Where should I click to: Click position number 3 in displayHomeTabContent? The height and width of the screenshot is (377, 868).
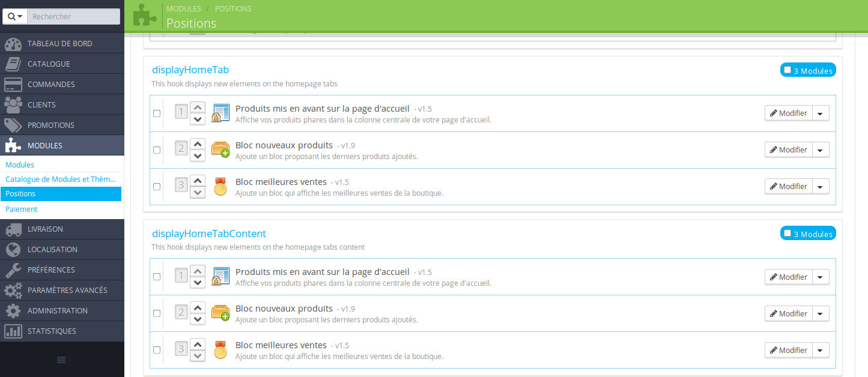click(x=181, y=349)
